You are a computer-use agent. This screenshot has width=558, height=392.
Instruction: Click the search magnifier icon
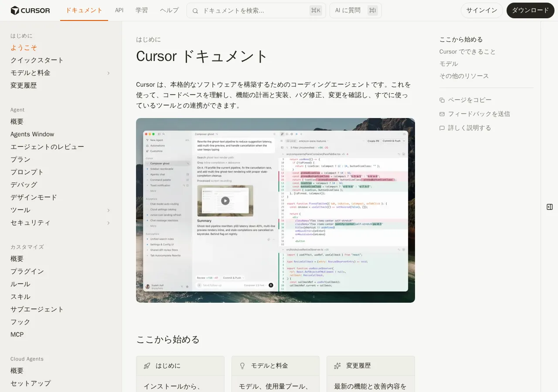[x=195, y=10]
